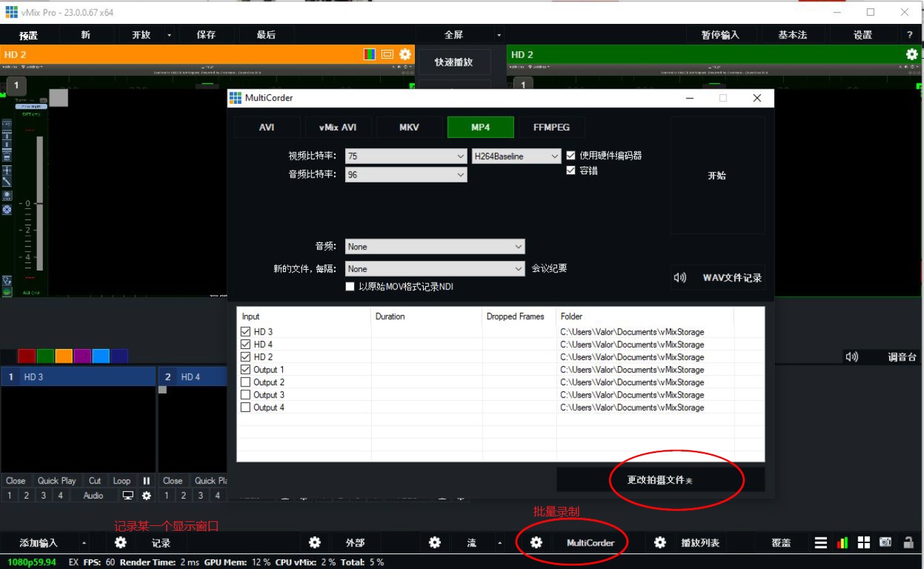
Task: Uncheck the 容错 checkbox
Action: [x=571, y=171]
